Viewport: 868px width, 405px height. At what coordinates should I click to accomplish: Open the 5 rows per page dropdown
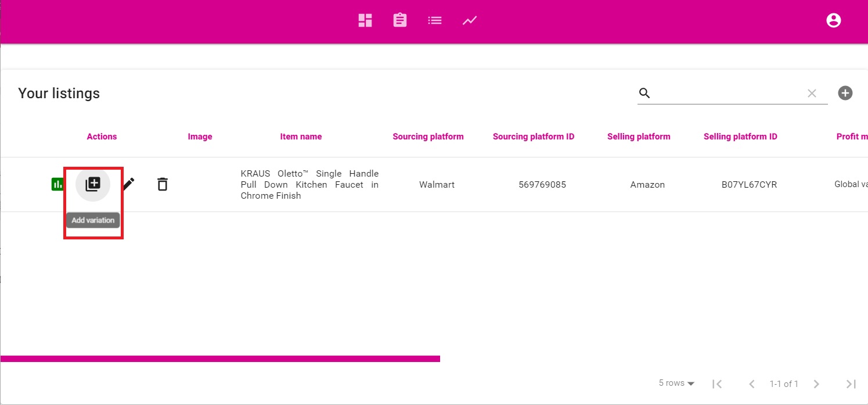click(677, 384)
